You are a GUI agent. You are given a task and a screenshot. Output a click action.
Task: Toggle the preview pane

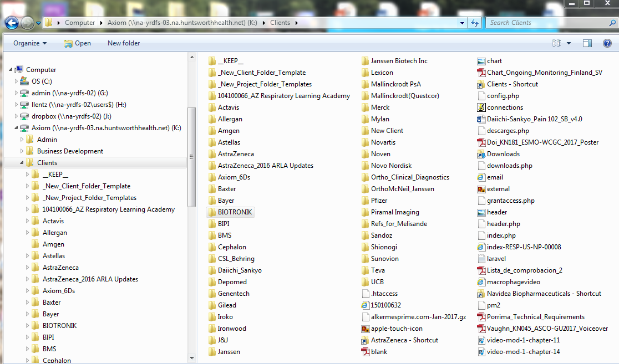coord(587,43)
